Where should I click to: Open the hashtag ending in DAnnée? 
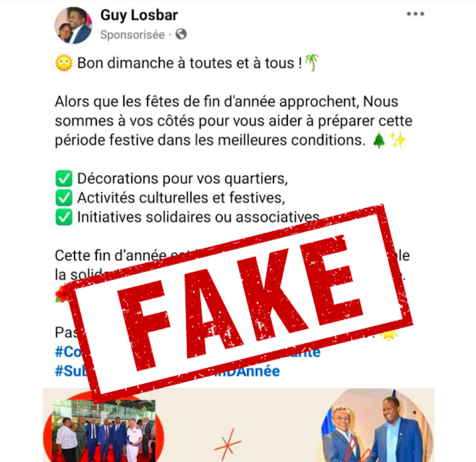click(x=248, y=371)
